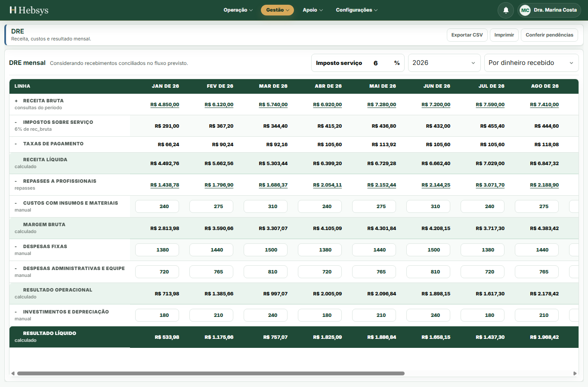
Task: Open Repasses value R$ 1.686,37
Action: click(273, 185)
